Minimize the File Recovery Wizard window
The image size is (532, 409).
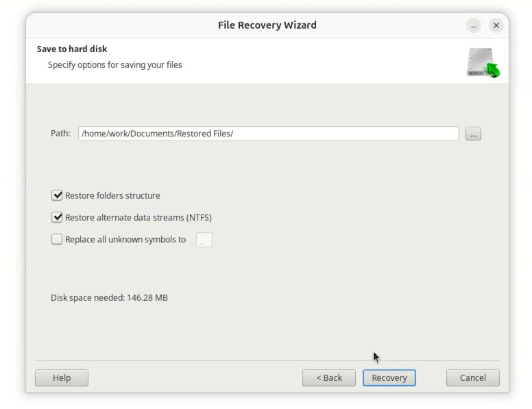point(474,25)
